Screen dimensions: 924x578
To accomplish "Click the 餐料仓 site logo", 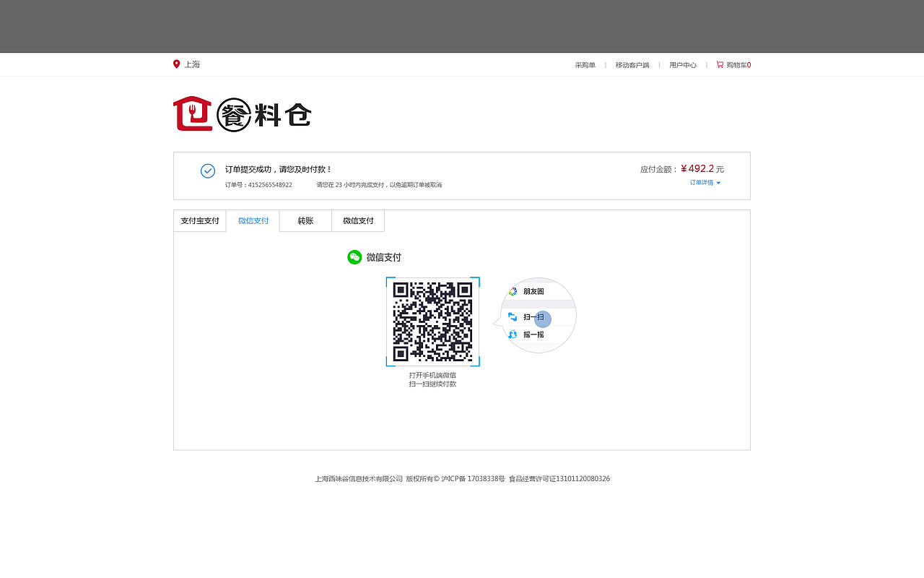I will click(x=243, y=114).
